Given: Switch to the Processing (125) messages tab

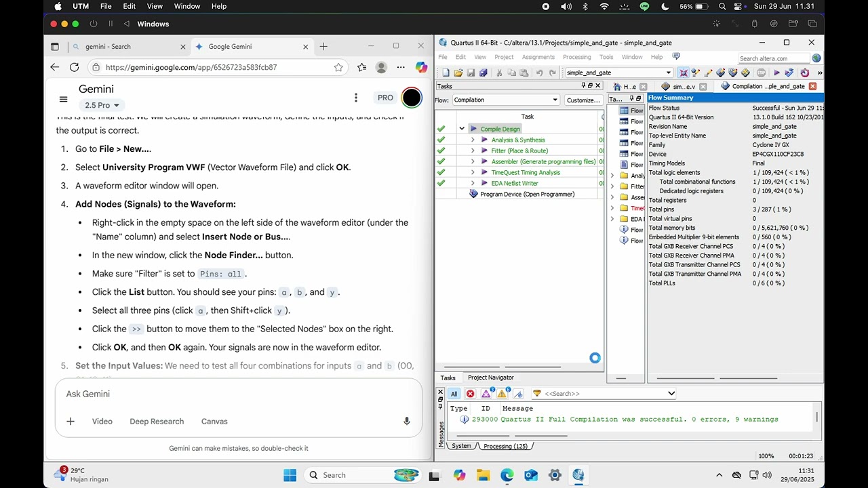Looking at the screenshot, I should tap(505, 446).
